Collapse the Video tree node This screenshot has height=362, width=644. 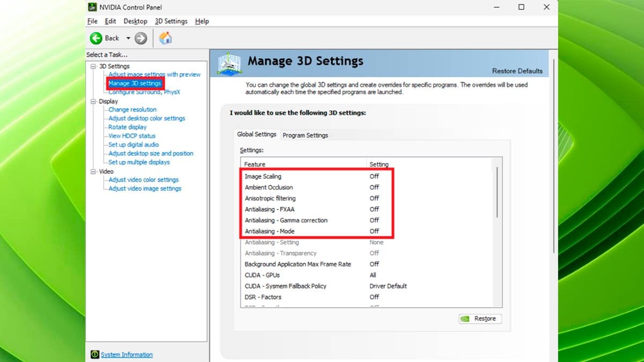[93, 171]
